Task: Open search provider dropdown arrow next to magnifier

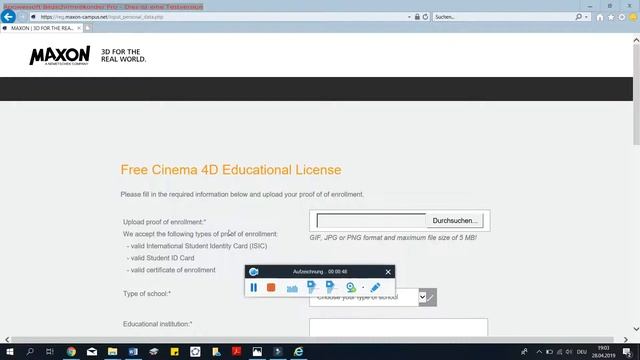Action: [x=586, y=17]
